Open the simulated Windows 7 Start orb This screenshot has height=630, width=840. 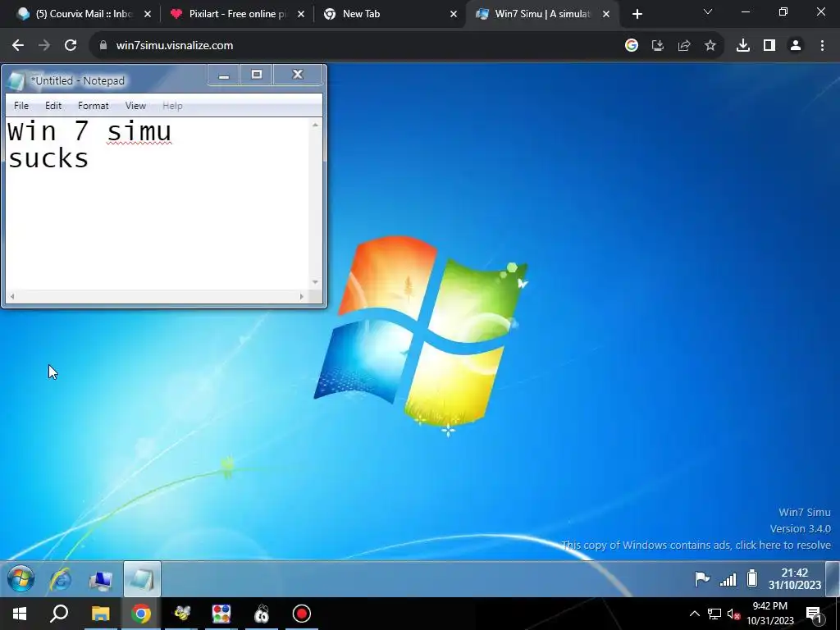[x=21, y=578]
